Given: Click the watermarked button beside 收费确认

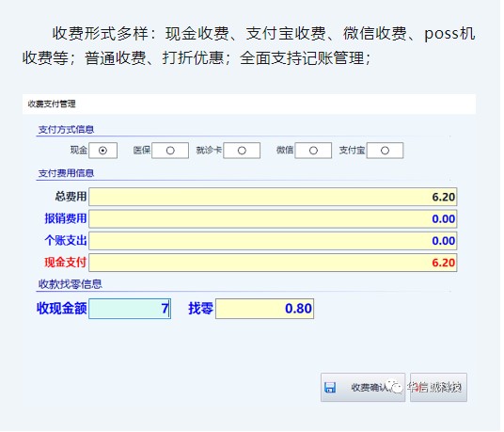Looking at the screenshot, I should coord(438,388).
